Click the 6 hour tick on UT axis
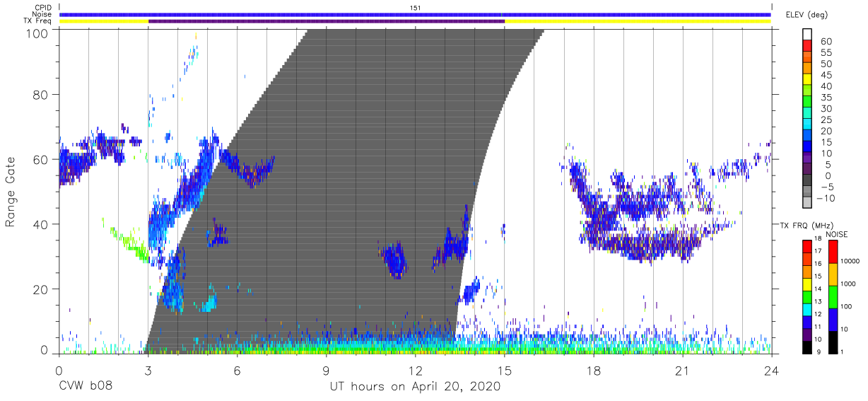The height and width of the screenshot is (401, 868). pos(237,369)
